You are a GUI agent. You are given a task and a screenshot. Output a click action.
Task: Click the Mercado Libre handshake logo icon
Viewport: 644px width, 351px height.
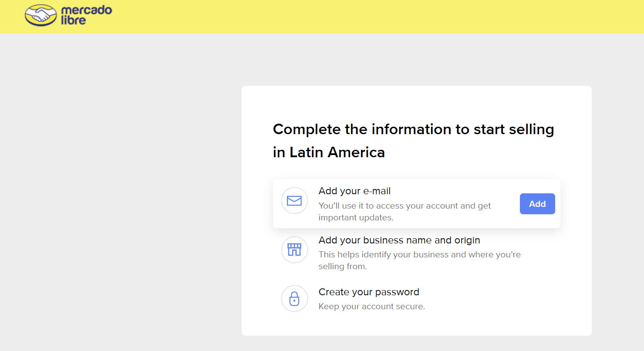pos(41,15)
